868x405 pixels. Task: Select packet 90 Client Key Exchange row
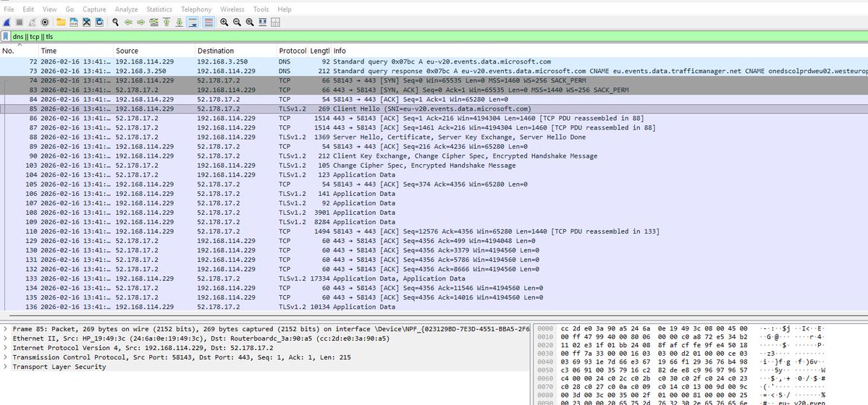coord(434,156)
